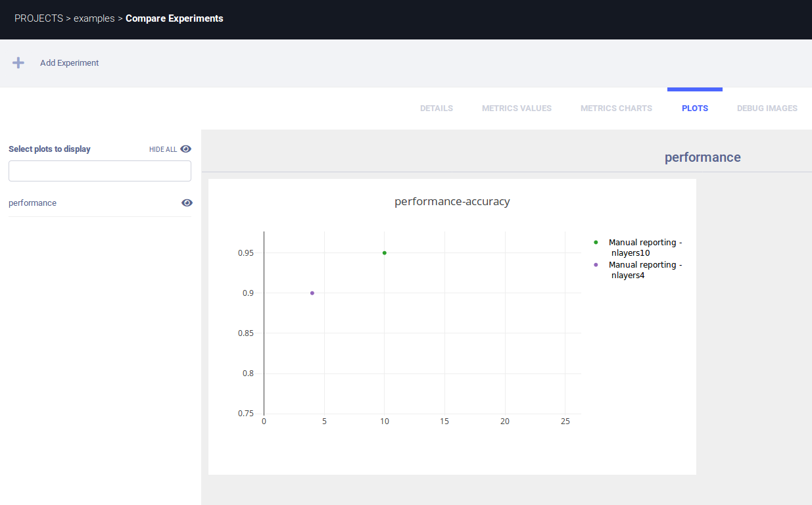Viewport: 812px width, 505px height.
Task: Click the Add Experiment label
Action: [x=69, y=63]
